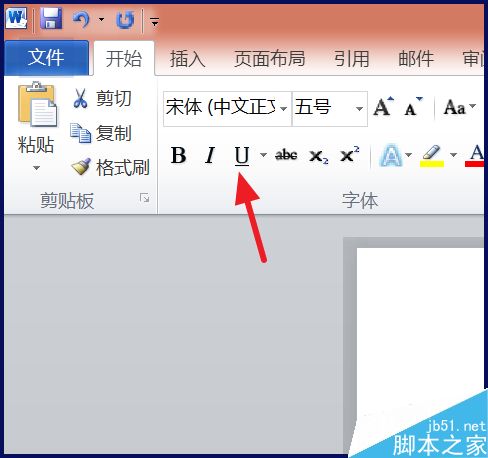
Task: Increase font size with grow icon
Action: tap(383, 107)
